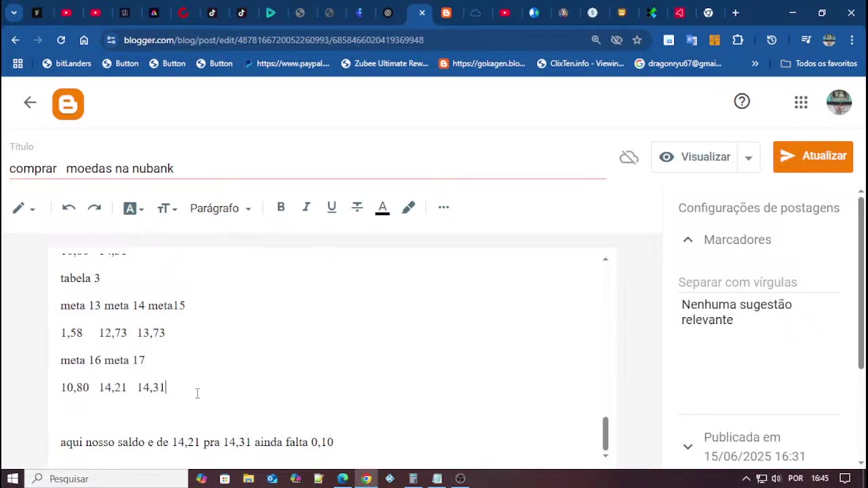Go back using the Blogger back arrow
868x488 pixels.
point(30,102)
